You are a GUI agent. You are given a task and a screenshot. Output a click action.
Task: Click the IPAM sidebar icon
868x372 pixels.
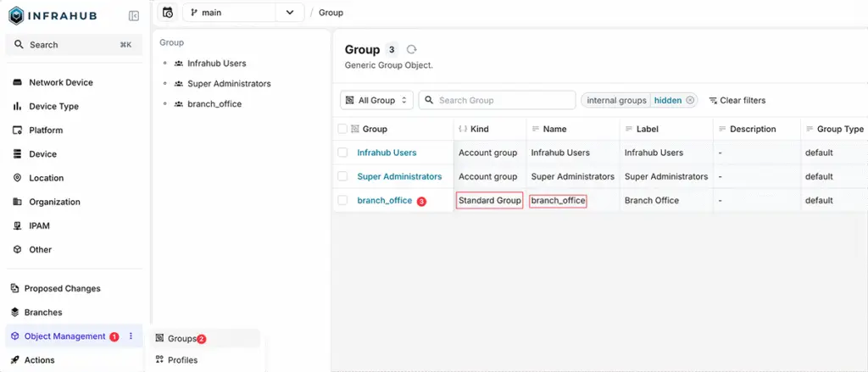pos(17,226)
